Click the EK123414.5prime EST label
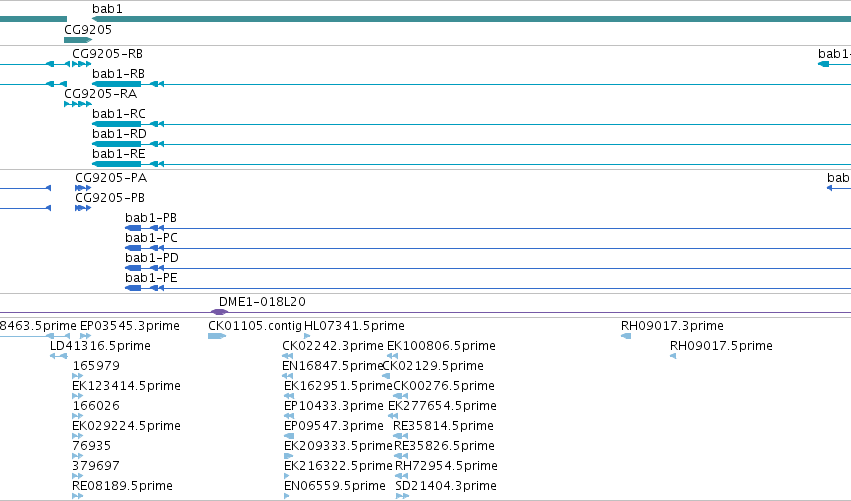Viewport: 851px width, 501px height. point(126,386)
